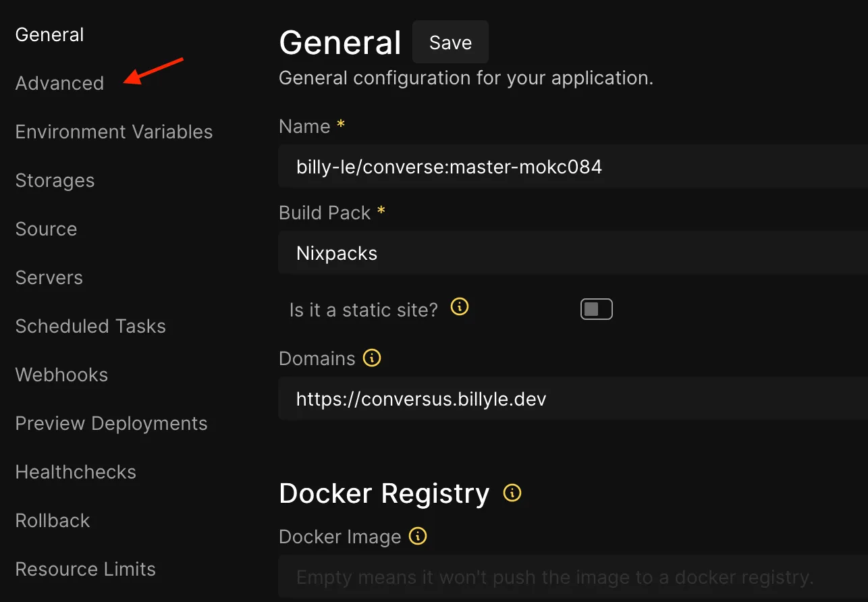The width and height of the screenshot is (868, 602).
Task: Open Environment Variables in the sidebar
Action: pos(114,132)
